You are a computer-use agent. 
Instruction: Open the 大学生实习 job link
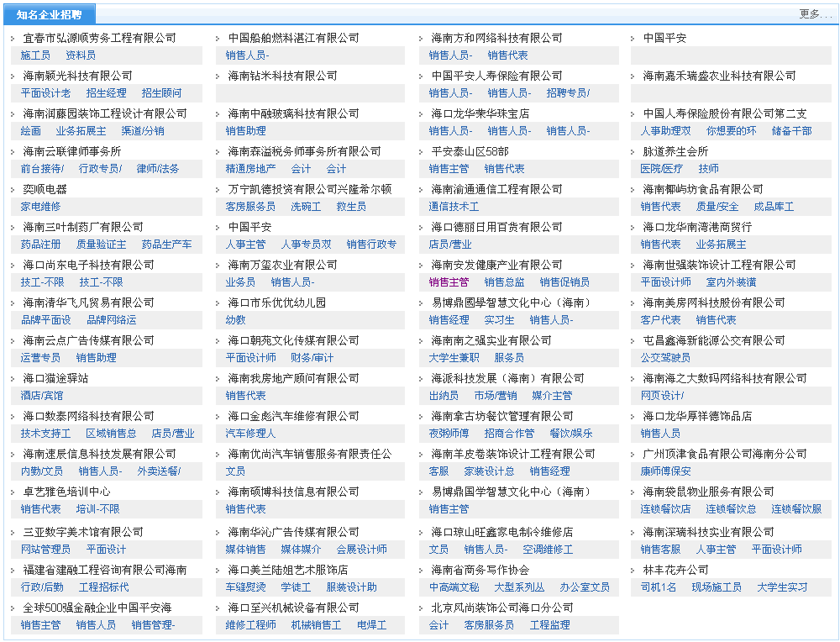[782, 587]
